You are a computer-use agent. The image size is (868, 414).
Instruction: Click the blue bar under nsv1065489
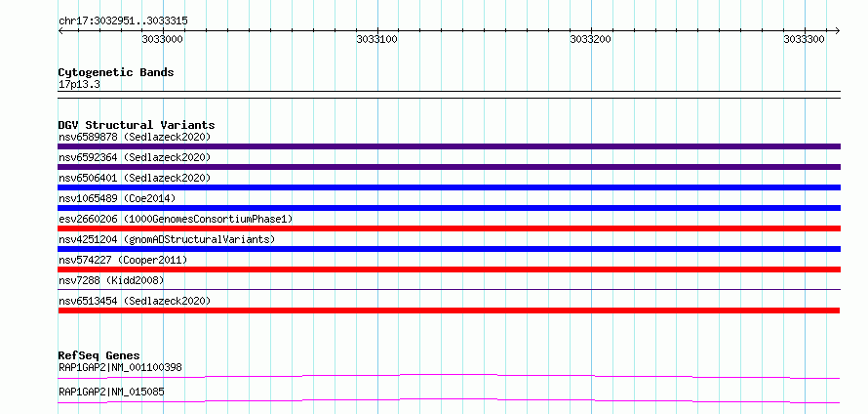449,208
